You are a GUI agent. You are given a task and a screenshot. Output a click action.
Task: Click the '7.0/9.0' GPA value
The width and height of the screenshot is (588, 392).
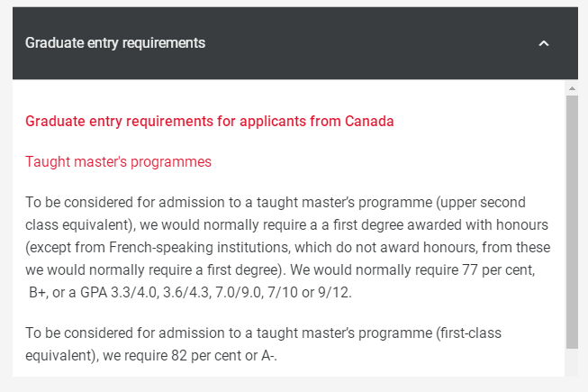238,292
